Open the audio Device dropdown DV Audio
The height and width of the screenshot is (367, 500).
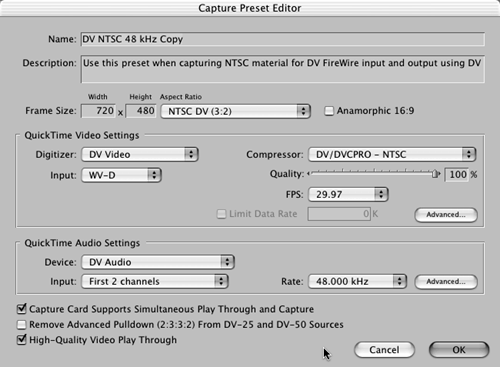158,262
